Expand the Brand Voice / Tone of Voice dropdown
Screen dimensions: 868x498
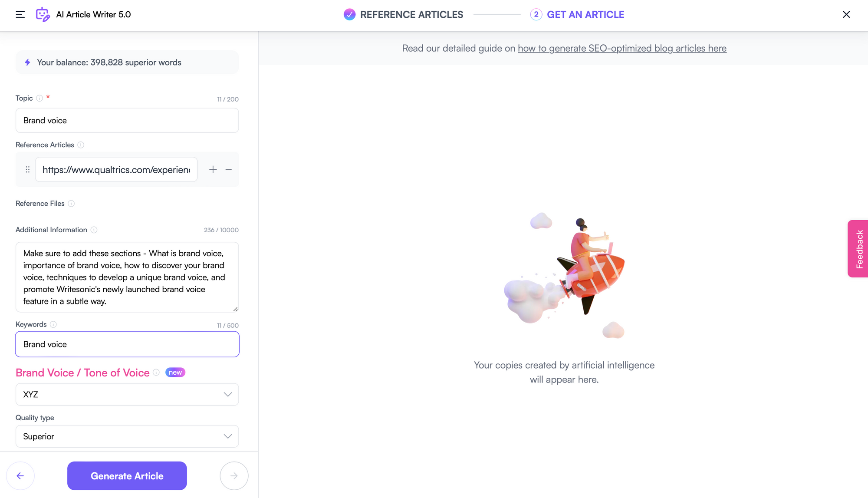tap(127, 394)
